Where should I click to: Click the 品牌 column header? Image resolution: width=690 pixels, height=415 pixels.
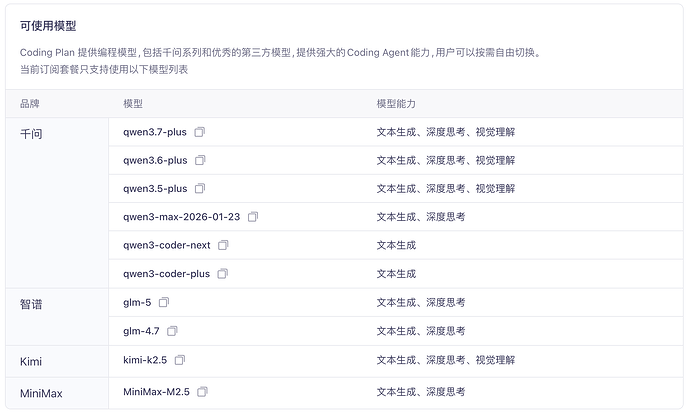[x=30, y=104]
